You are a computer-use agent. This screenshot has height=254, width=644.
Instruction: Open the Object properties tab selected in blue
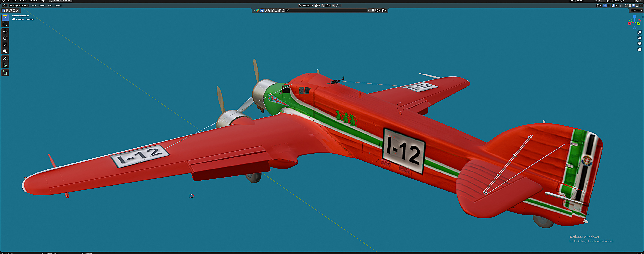(262, 10)
